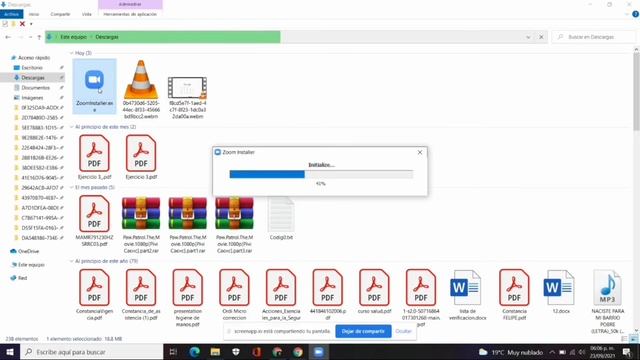Select Imágenes in navigation pane
This screenshot has height=360, width=640.
[32, 98]
